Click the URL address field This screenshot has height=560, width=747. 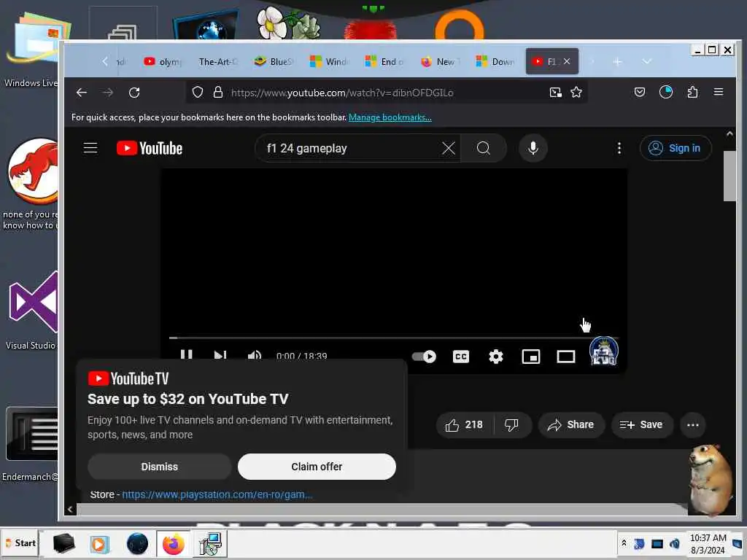pyautogui.click(x=386, y=93)
